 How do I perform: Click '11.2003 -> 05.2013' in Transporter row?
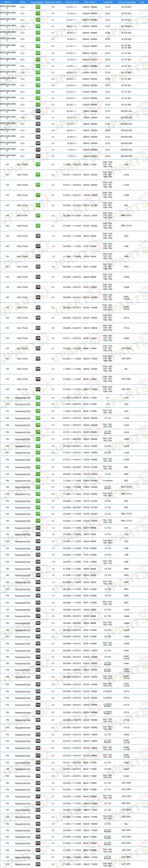[72, 398]
